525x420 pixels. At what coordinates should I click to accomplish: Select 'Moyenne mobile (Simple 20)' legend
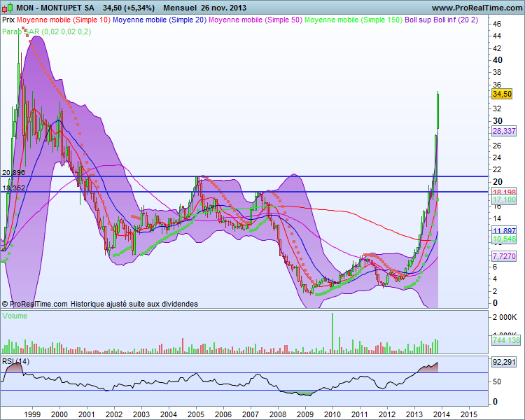click(160, 20)
